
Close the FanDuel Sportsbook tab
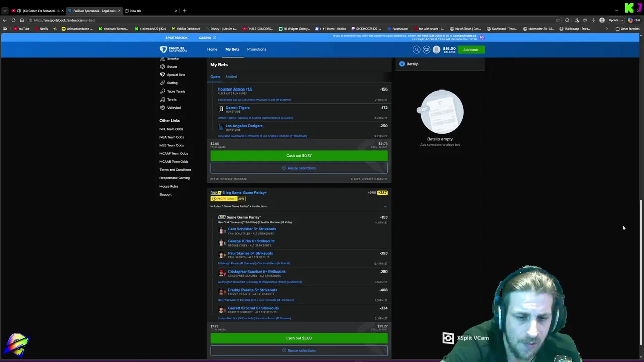[119, 11]
